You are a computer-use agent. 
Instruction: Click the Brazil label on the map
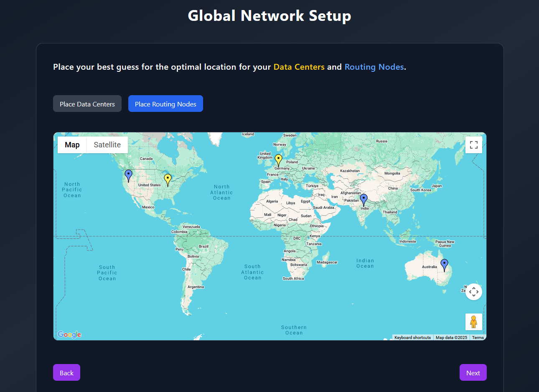[x=203, y=246]
